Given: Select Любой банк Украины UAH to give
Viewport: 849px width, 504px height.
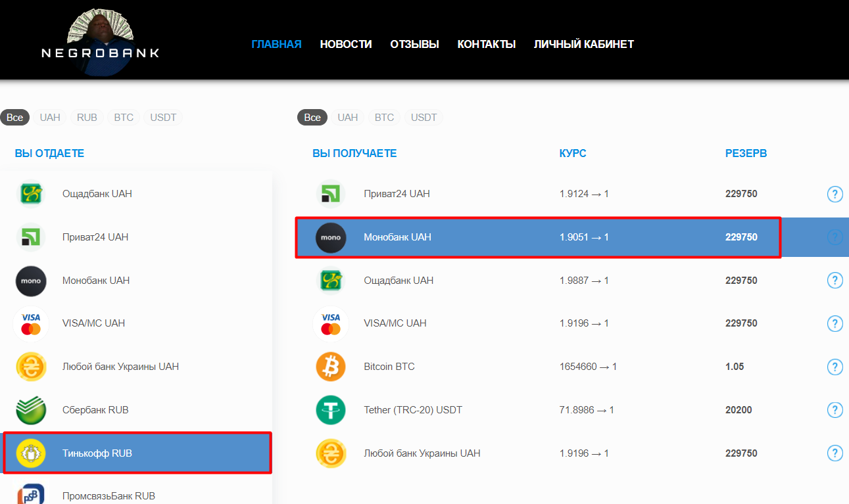Looking at the screenshot, I should tap(136, 367).
